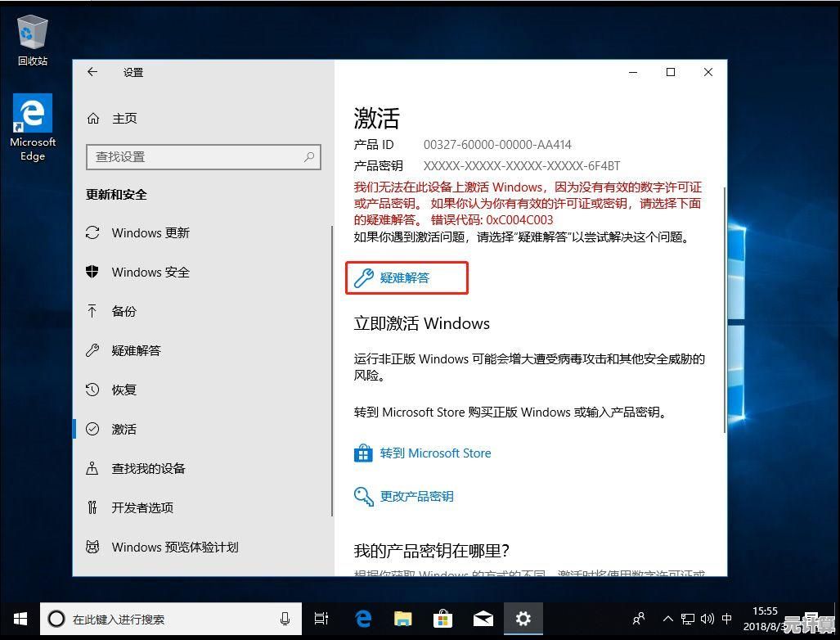Click the back arrow in Settings
Viewport: 840px width, 640px height.
(92, 72)
